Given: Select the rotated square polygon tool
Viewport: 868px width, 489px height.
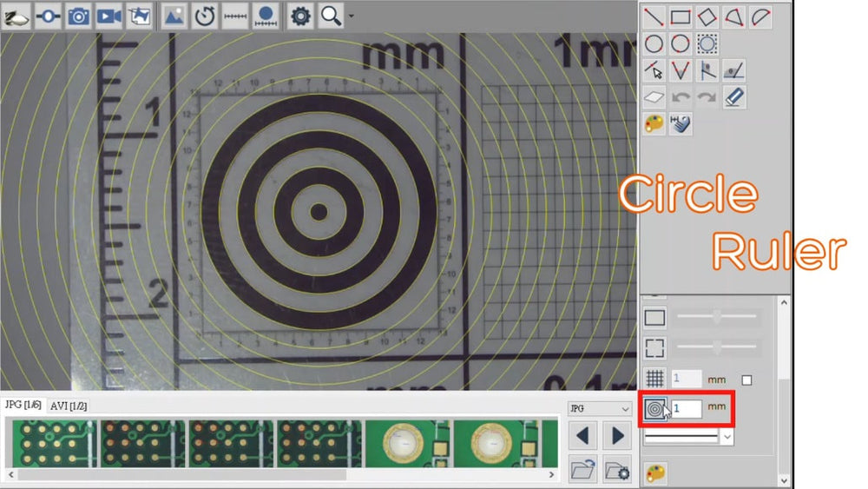Looking at the screenshot, I should (x=707, y=17).
